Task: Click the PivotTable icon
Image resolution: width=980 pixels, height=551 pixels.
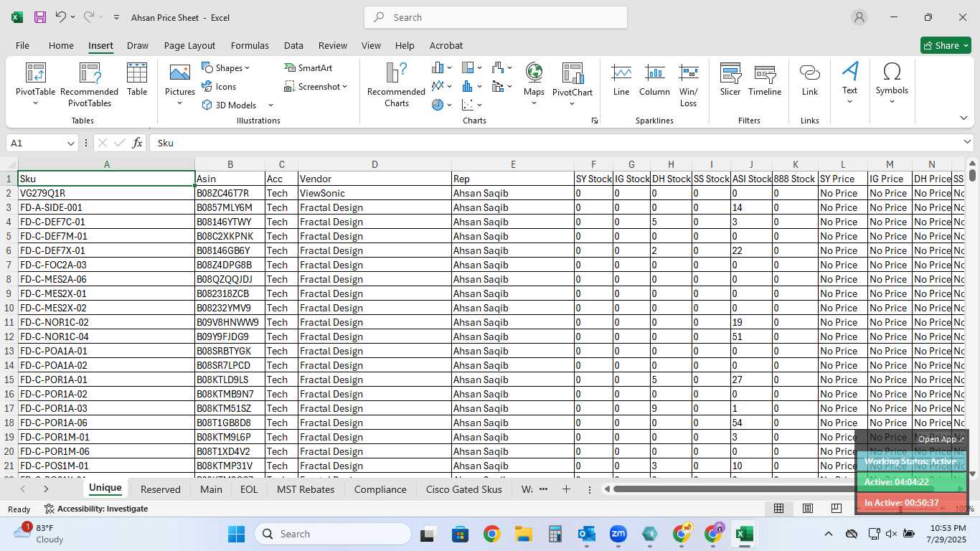Action: point(35,72)
